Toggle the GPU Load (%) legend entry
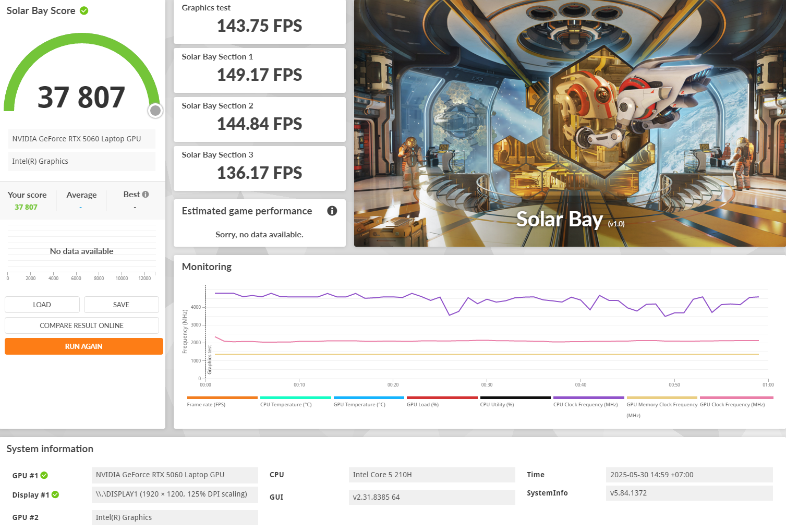 (442, 401)
